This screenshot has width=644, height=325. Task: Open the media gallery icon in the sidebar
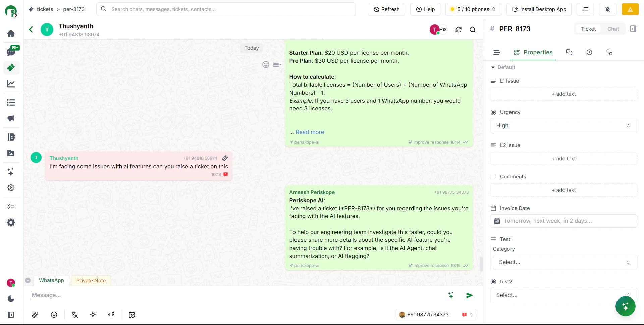(11, 153)
